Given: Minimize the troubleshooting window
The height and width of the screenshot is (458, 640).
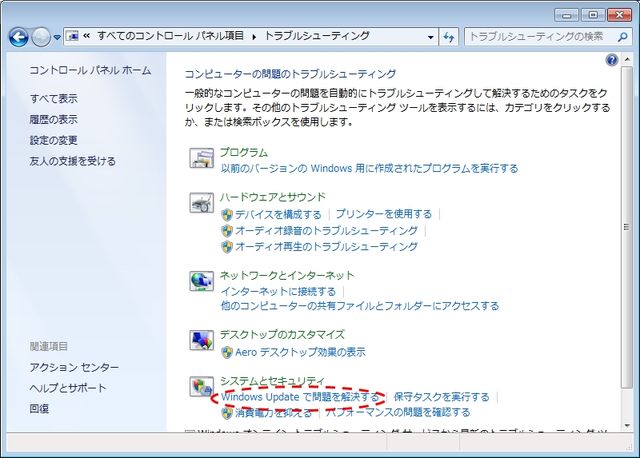Looking at the screenshot, I should click(x=567, y=15).
